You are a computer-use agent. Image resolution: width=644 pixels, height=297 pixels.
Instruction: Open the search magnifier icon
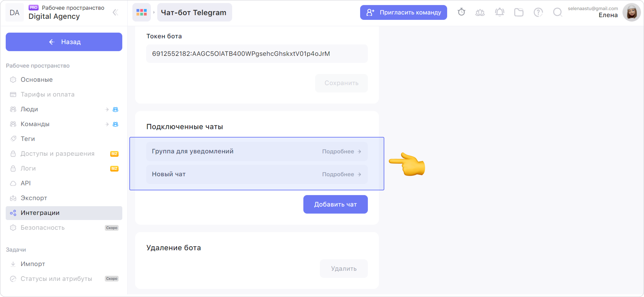tap(557, 12)
